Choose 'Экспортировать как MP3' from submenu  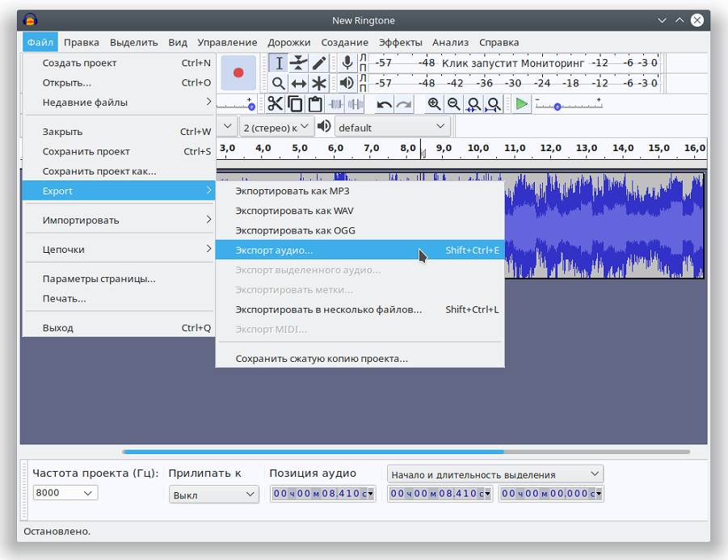point(292,191)
